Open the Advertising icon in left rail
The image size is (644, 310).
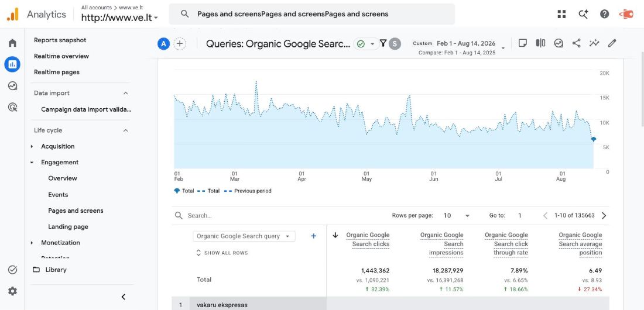coord(12,107)
